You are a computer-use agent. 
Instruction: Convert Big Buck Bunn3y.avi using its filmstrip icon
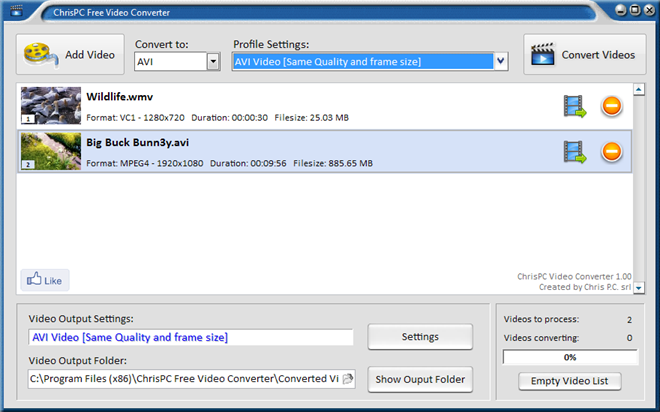pos(575,152)
